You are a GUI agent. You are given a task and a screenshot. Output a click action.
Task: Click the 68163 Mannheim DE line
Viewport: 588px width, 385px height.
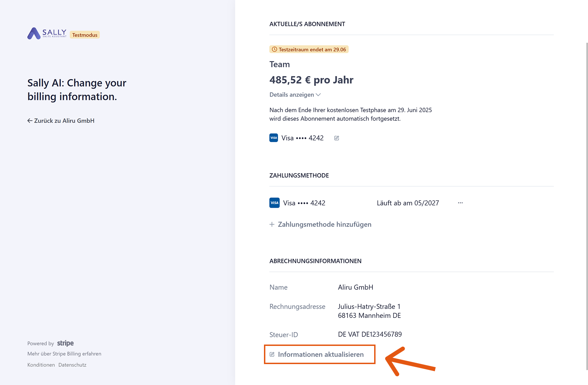(x=369, y=315)
